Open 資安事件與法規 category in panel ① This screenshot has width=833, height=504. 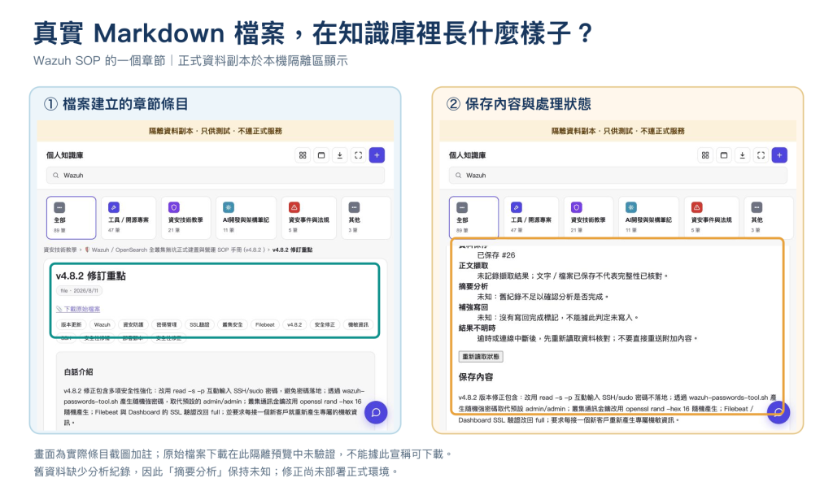[308, 218]
